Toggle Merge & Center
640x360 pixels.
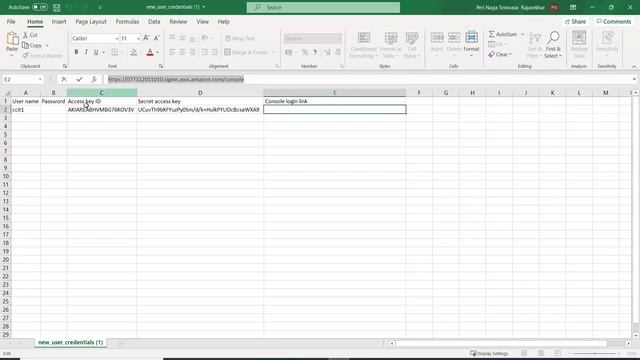246,52
